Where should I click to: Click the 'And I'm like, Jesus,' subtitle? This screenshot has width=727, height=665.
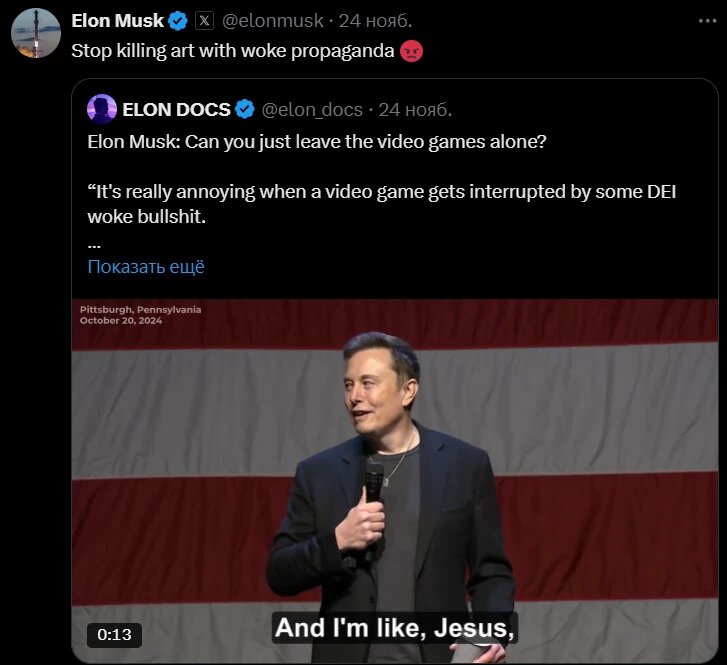pos(394,628)
